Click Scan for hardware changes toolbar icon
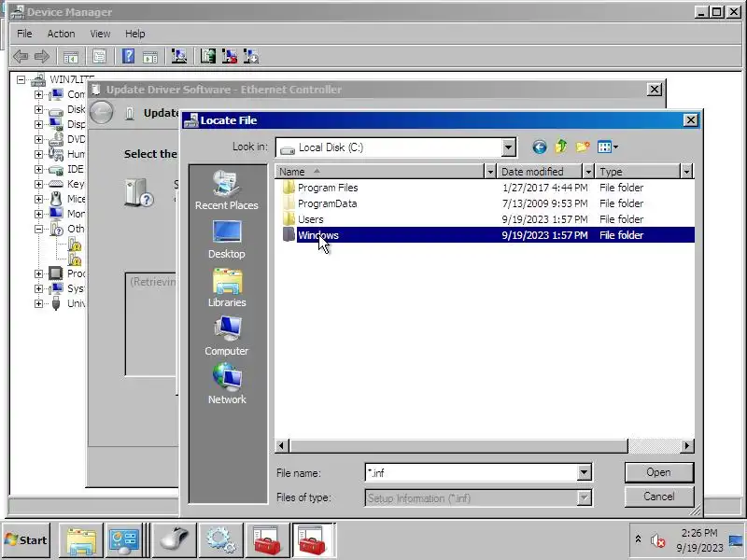Screen dimensions: 747x560 coord(179,56)
